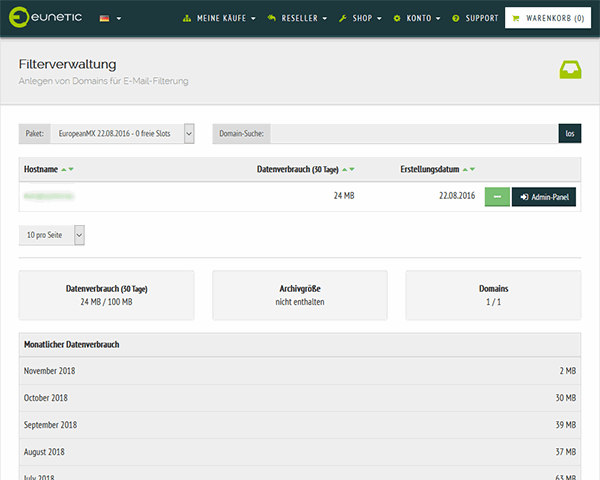Screen dimensions: 600x480
Task: Expand the Paket dropdown EuropeanMX 22.08.2016
Action: point(122,134)
